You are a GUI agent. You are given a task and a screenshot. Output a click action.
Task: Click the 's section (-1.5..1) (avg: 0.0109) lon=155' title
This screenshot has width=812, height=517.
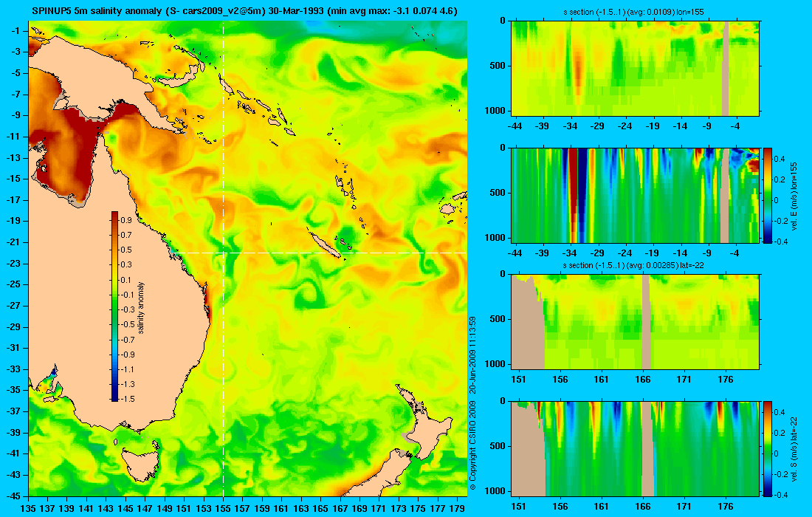tap(633, 12)
